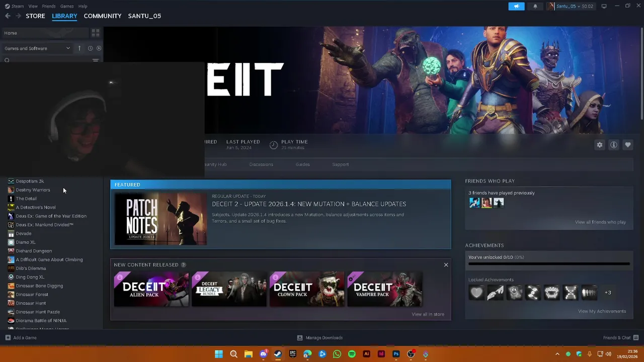The width and height of the screenshot is (644, 362).
Task: Open the Deceit 2 update 2026.1.4 headline
Action: tap(309, 204)
